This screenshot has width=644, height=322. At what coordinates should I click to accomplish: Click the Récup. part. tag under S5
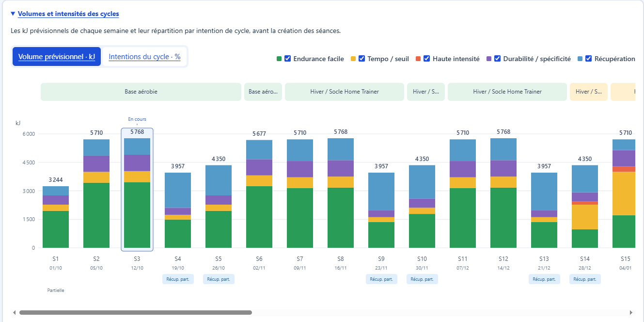click(219, 279)
